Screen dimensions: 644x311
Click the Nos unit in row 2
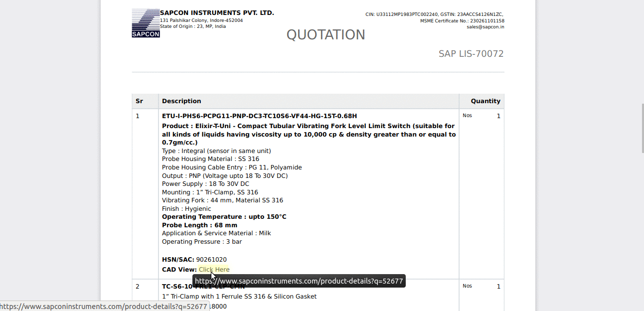[x=467, y=286]
